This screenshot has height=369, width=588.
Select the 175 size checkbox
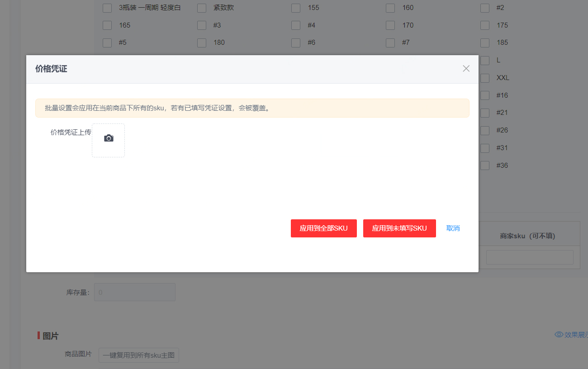484,25
